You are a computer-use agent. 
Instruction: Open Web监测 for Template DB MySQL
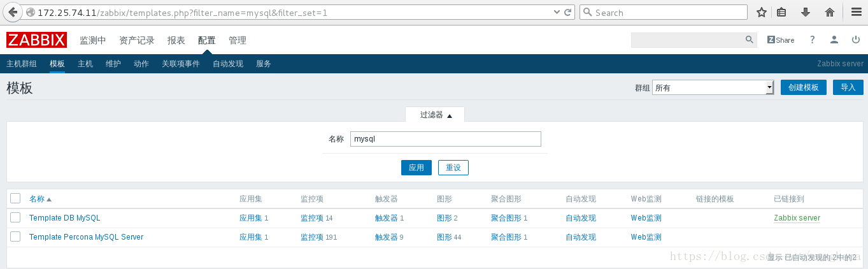click(x=646, y=218)
